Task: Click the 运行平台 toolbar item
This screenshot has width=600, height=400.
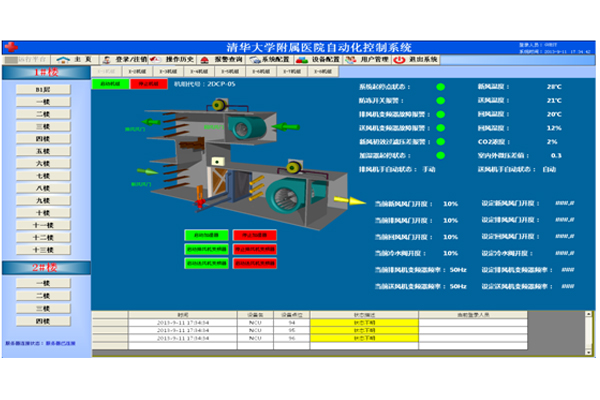Action: tap(26, 59)
